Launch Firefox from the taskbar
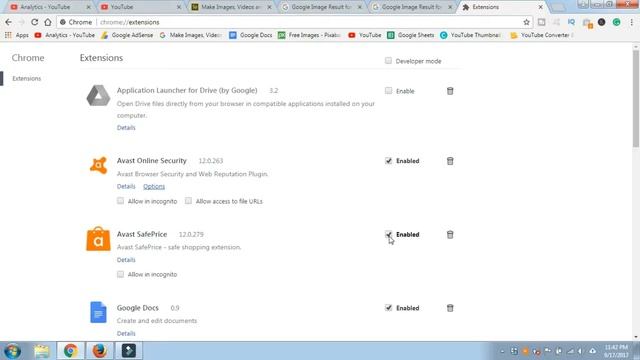The image size is (640, 360). click(x=99, y=351)
